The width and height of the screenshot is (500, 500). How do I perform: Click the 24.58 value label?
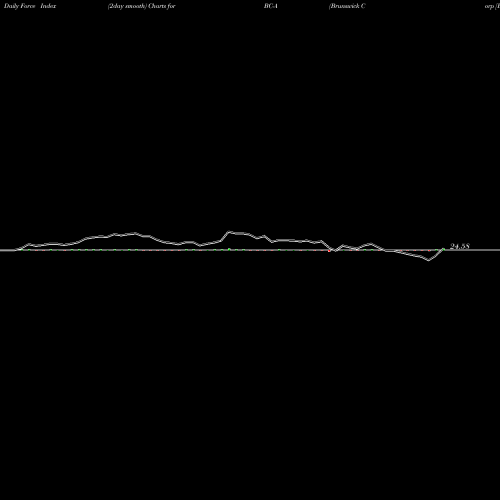460,246
